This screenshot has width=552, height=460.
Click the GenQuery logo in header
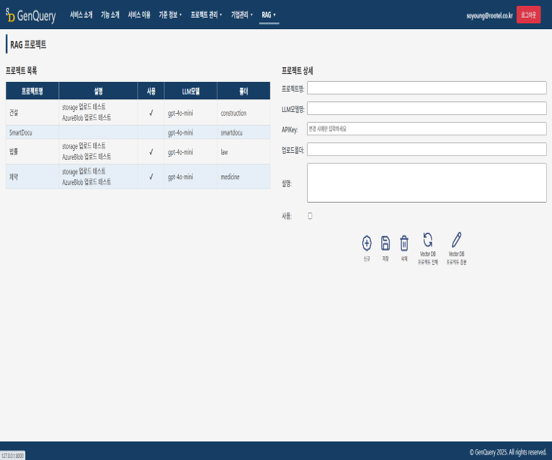[31, 15]
